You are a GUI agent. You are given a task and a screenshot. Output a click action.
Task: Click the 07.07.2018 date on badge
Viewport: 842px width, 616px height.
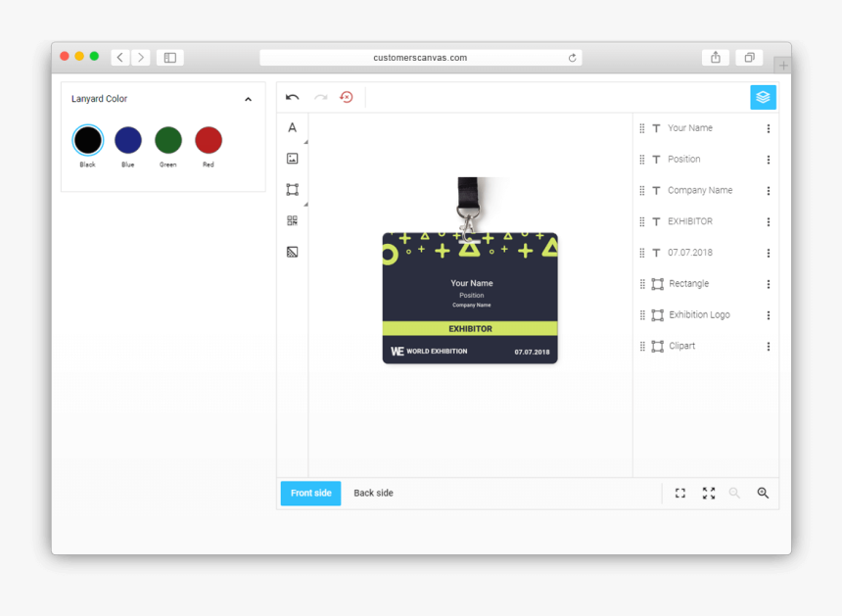(x=532, y=353)
